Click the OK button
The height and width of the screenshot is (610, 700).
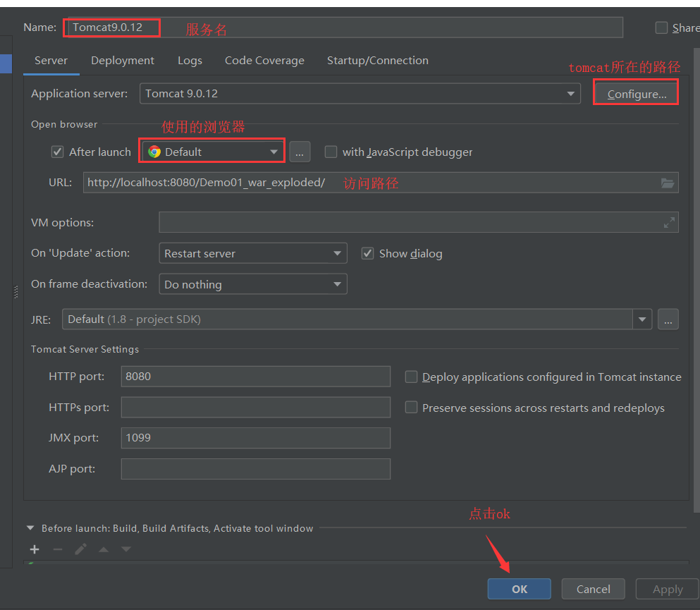click(520, 589)
